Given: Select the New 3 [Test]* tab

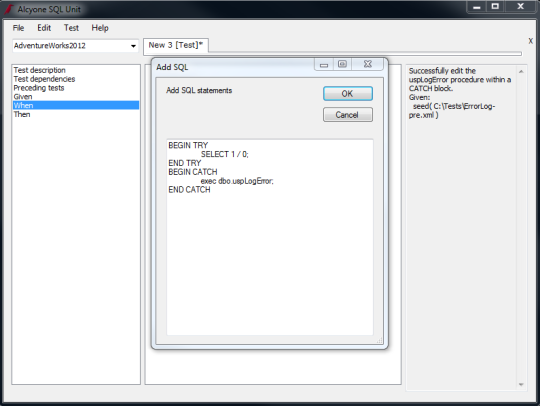Looking at the screenshot, I should tap(176, 45).
